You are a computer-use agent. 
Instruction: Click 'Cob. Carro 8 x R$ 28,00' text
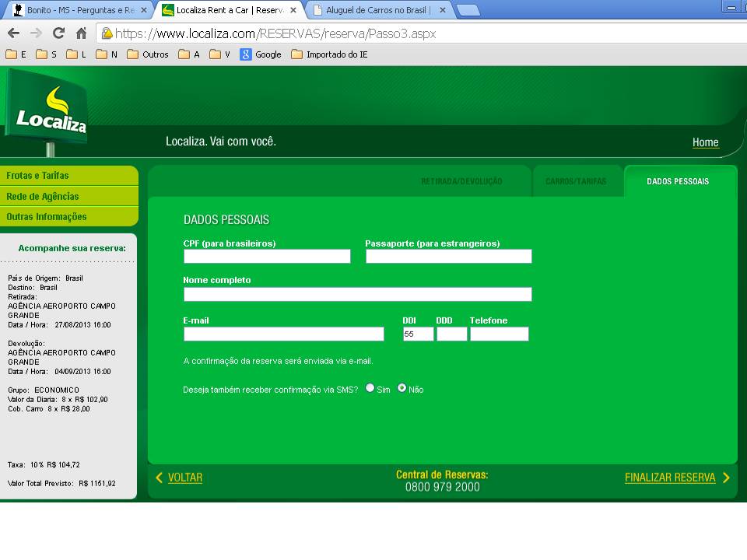coord(48,408)
